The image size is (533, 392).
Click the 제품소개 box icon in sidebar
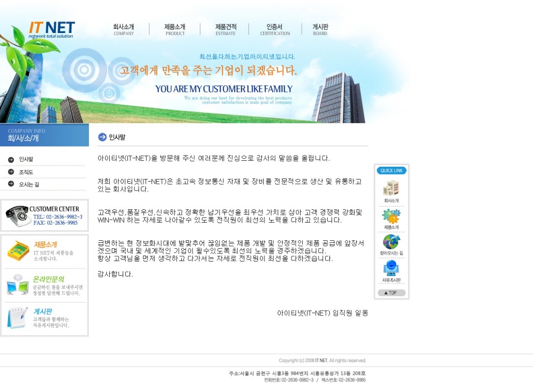pyautogui.click(x=18, y=251)
